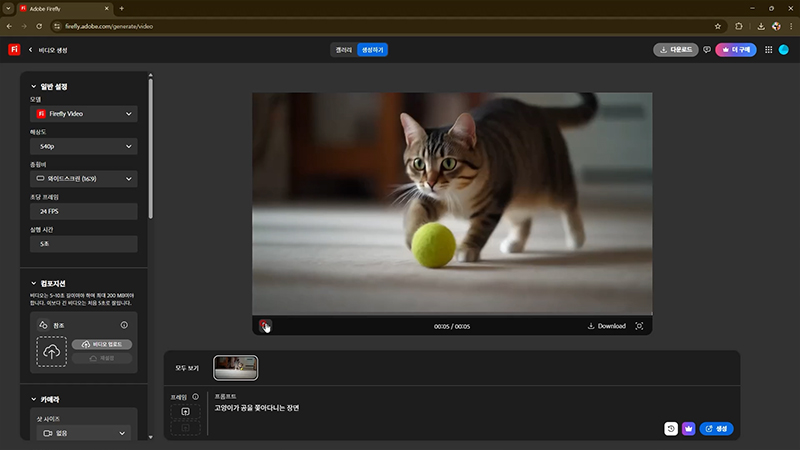Select the 생성하기 tab
Viewport: 800px width, 450px height.
coord(372,49)
